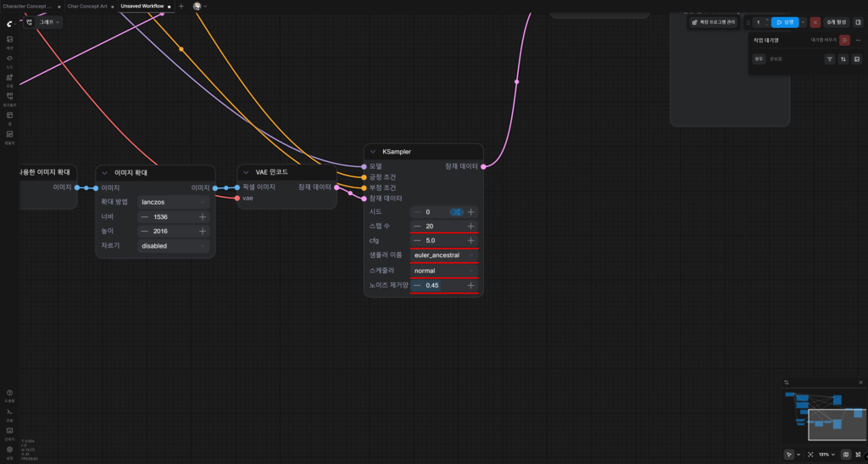Open the 그래프 breadcrumb dropdown

[50, 22]
